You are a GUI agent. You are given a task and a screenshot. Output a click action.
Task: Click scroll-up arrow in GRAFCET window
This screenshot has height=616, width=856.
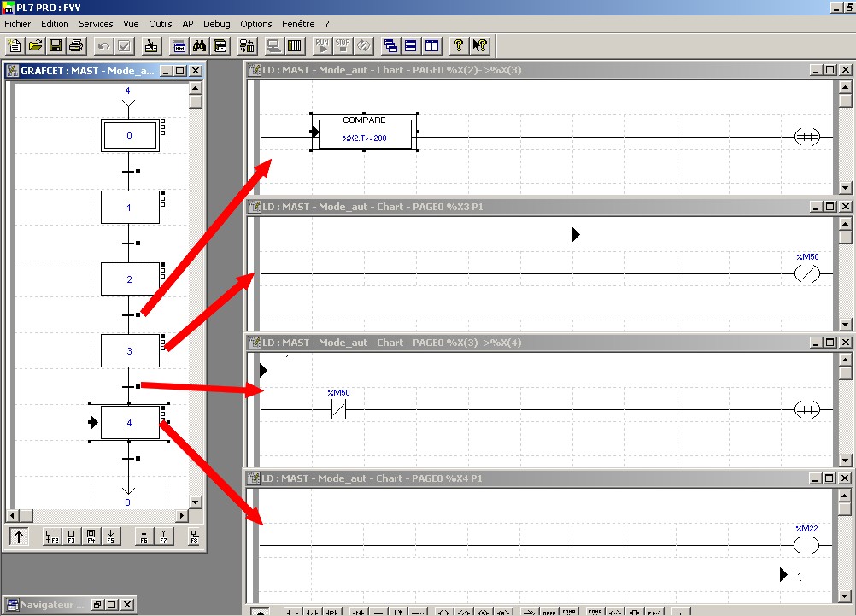tap(196, 87)
